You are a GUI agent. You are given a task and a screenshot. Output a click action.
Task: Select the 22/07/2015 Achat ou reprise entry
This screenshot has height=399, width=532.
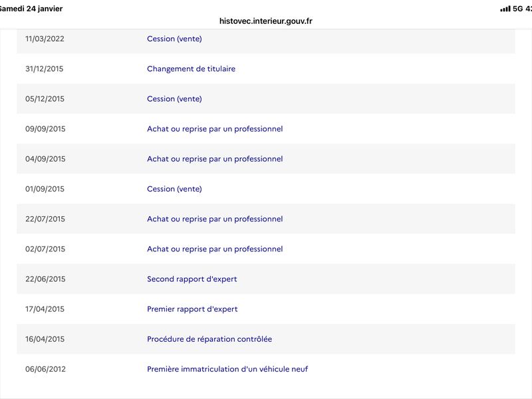(215, 219)
